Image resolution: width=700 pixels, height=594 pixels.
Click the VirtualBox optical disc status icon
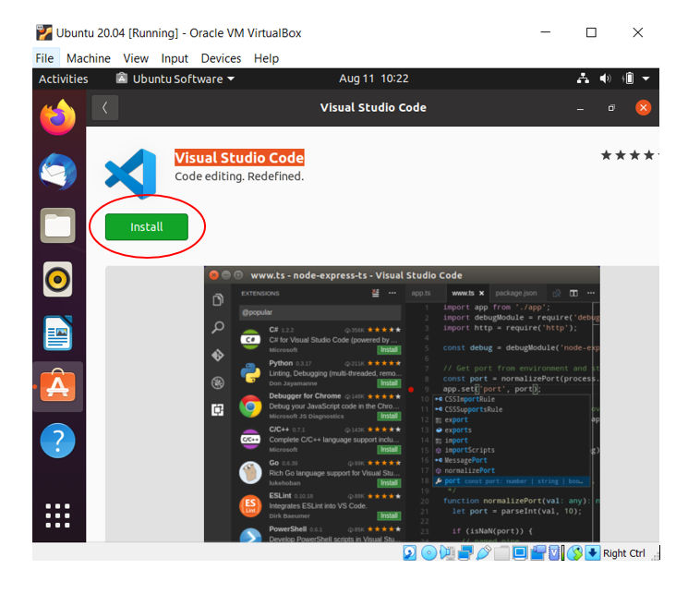(x=429, y=553)
